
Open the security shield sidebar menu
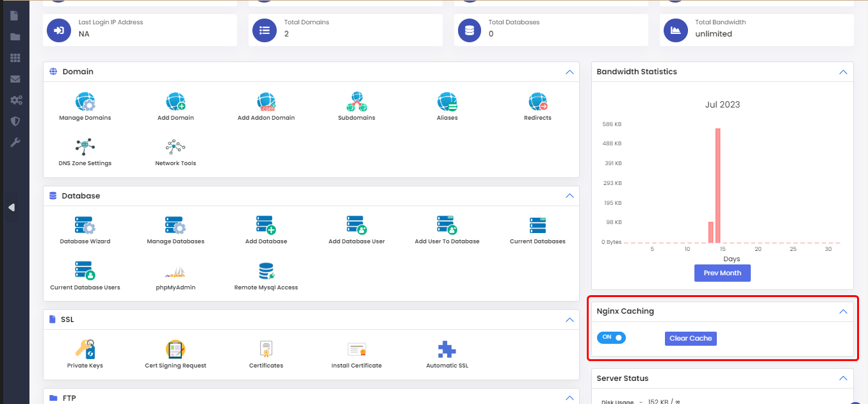(x=15, y=121)
